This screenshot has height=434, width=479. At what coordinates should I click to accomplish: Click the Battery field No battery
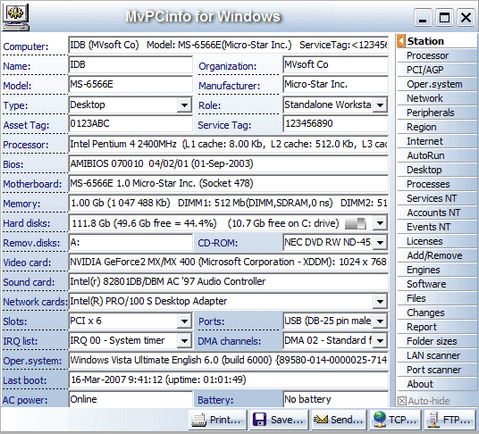coord(335,399)
